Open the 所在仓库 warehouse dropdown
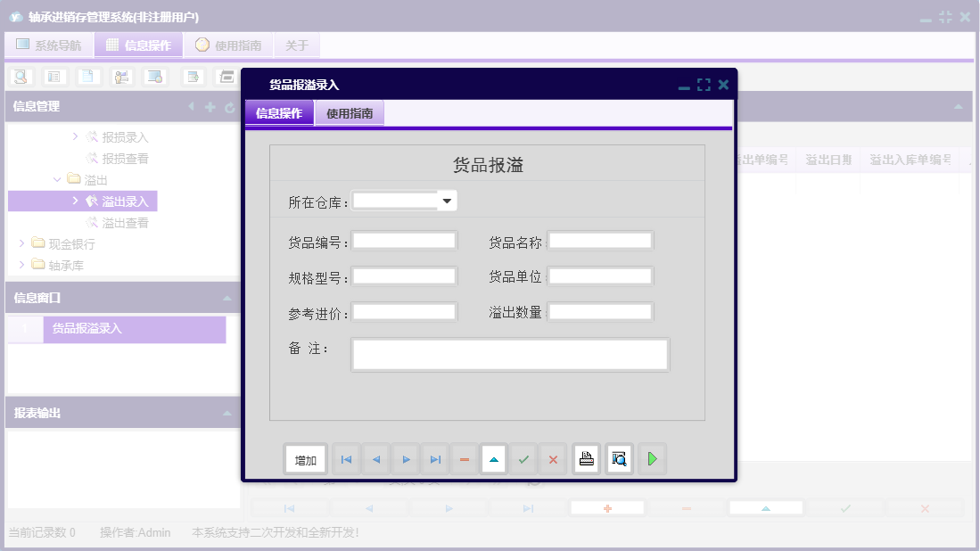This screenshot has height=551, width=980. (x=446, y=200)
